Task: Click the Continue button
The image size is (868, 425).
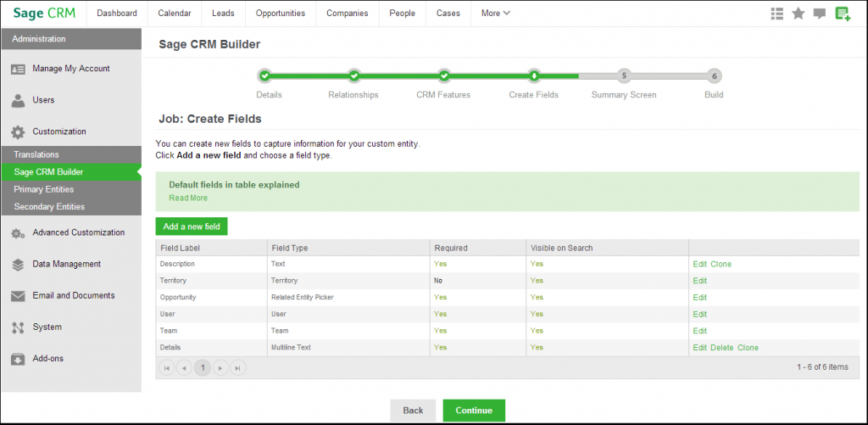Action: 474,411
